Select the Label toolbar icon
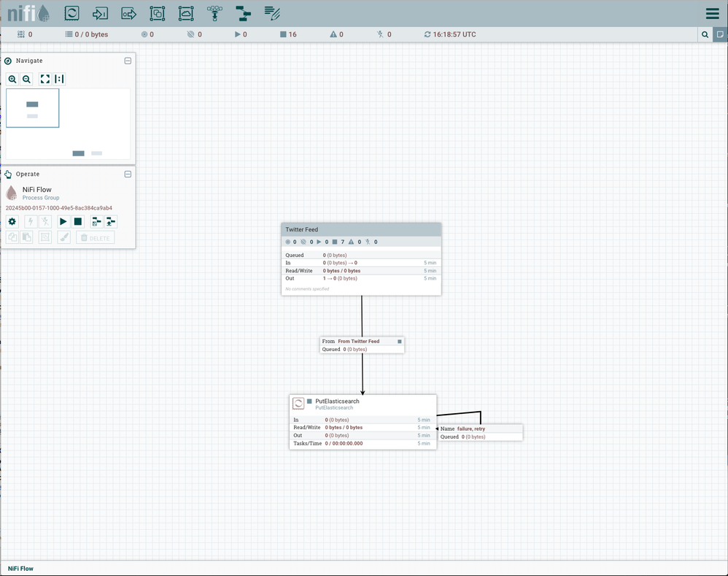 [272, 13]
